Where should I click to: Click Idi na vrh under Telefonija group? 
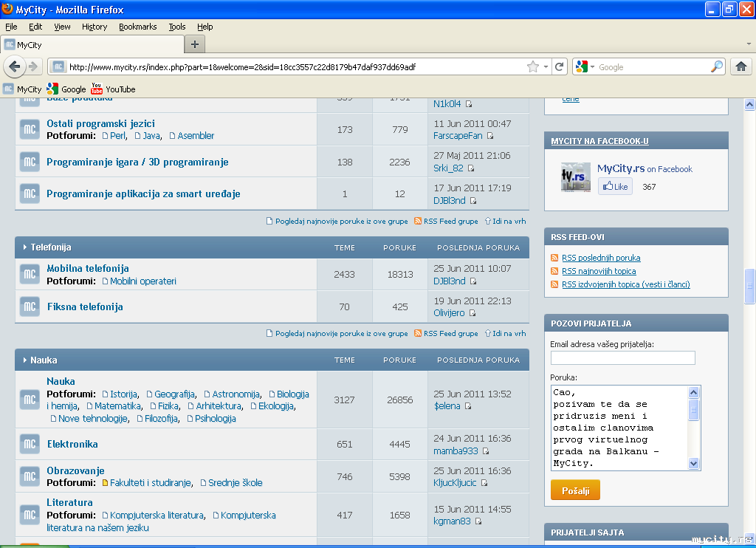[x=509, y=333]
